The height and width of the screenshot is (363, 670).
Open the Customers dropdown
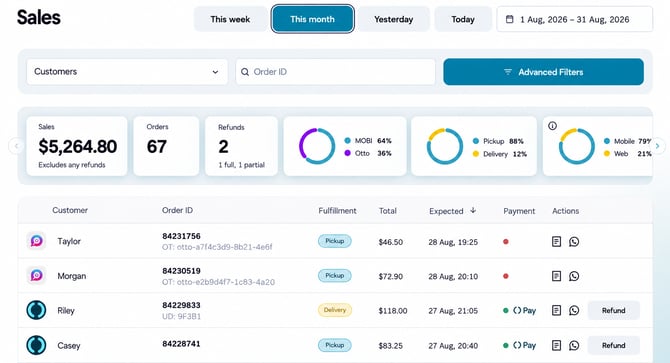click(127, 72)
